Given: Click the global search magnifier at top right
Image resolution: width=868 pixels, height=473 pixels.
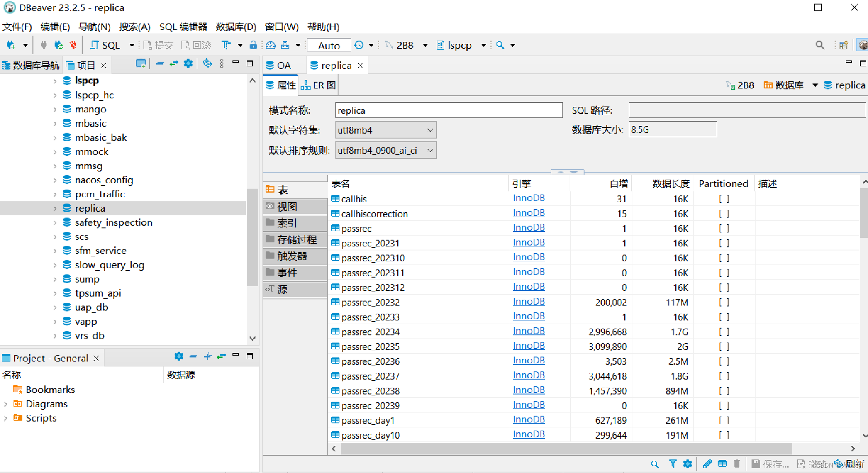Looking at the screenshot, I should pos(820,45).
